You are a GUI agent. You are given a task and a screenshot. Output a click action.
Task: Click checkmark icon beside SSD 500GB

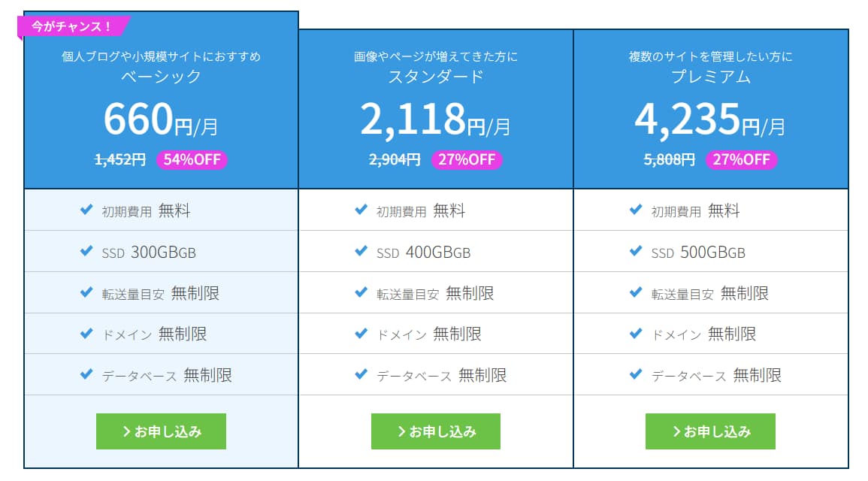(636, 251)
